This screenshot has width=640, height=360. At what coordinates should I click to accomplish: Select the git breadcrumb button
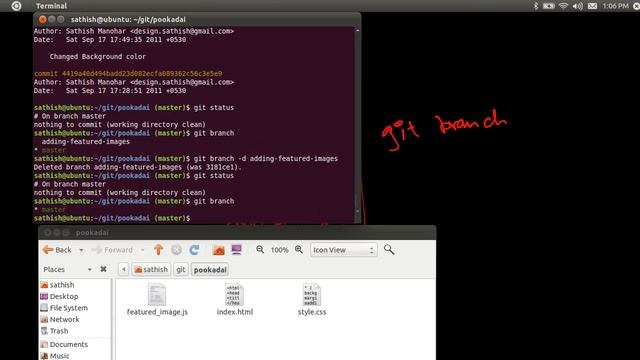(x=181, y=269)
